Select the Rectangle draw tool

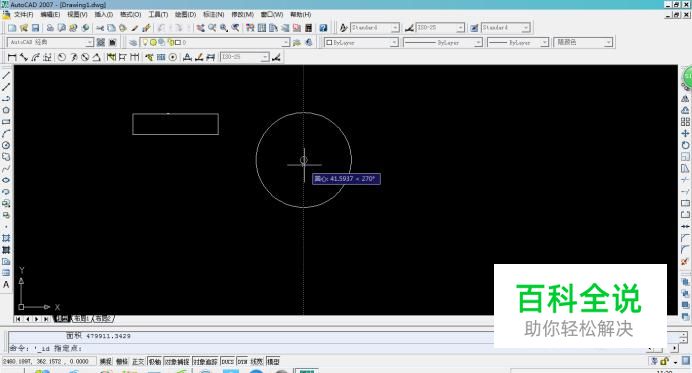point(6,122)
